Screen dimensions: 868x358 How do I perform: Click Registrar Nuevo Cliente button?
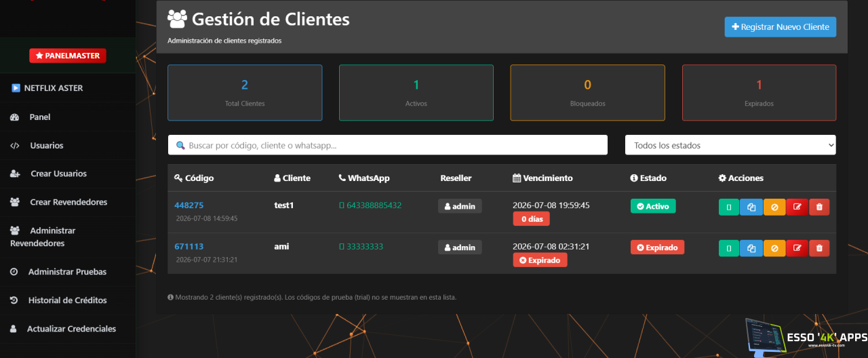coord(781,27)
